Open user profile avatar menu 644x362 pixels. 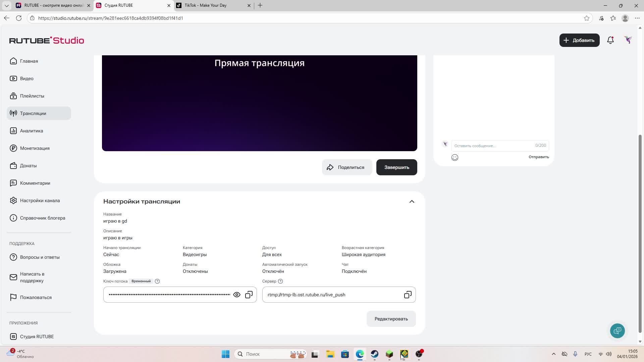pos(628,40)
